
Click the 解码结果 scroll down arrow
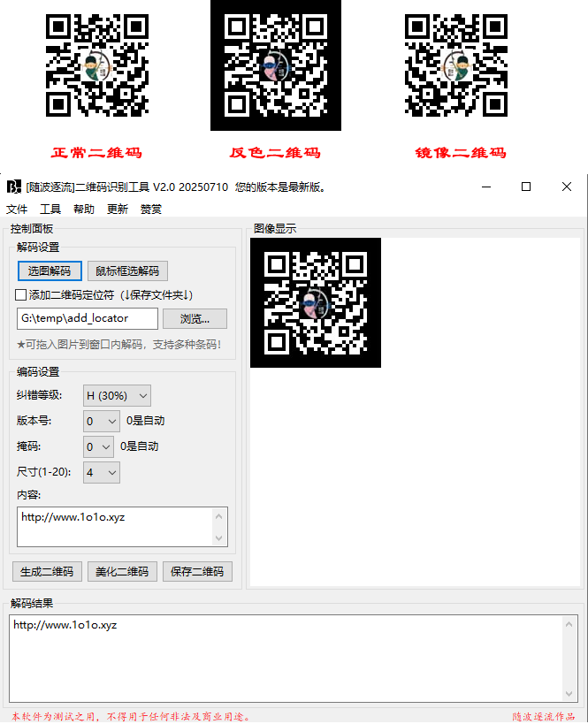coord(569,694)
